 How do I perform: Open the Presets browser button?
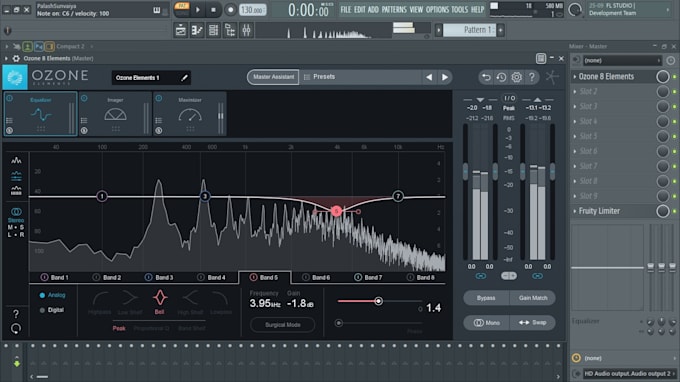pos(320,77)
